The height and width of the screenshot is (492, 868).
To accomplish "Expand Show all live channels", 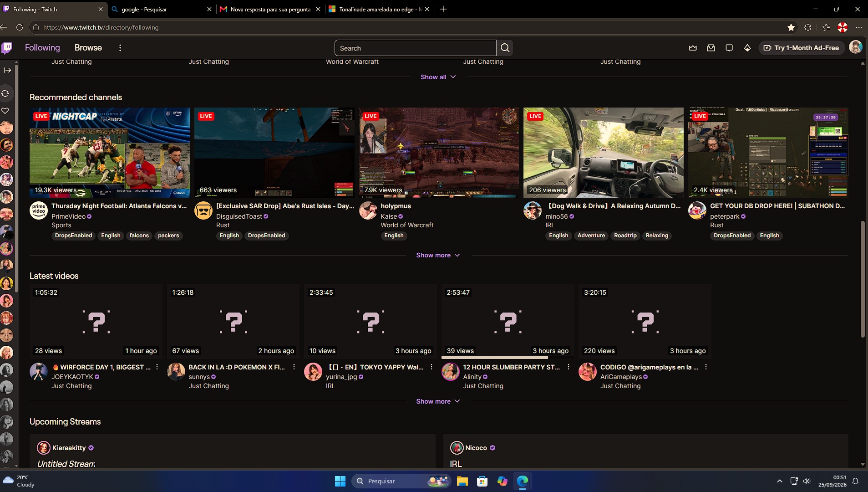I will pos(438,77).
